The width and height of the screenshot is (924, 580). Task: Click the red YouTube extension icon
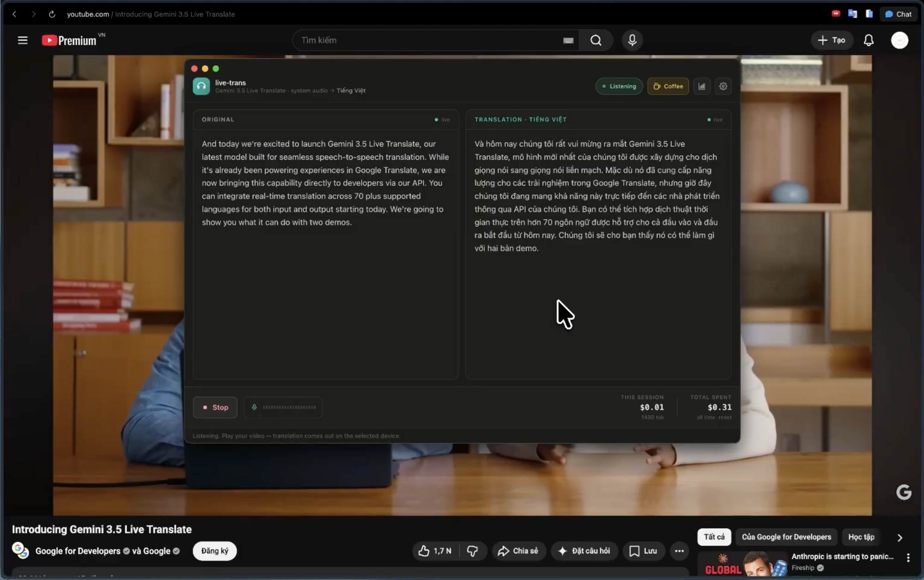click(836, 14)
